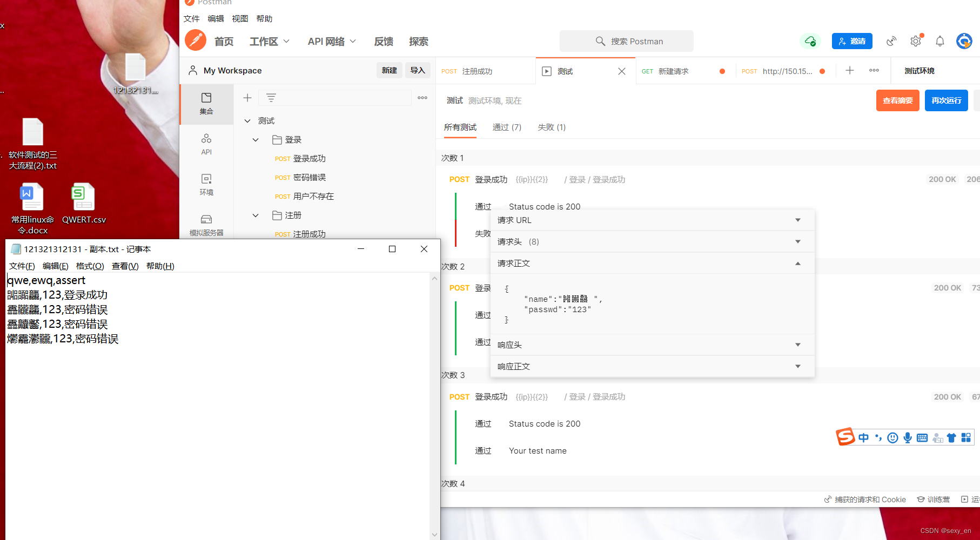
Task: Open the API 网络 dropdown
Action: [332, 42]
